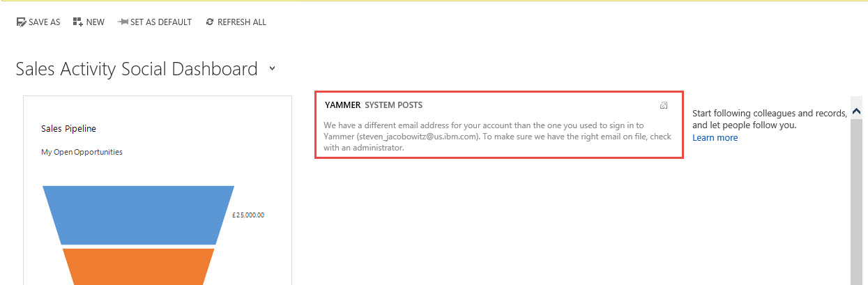Pop out the Yammer feed panel

pyautogui.click(x=664, y=105)
